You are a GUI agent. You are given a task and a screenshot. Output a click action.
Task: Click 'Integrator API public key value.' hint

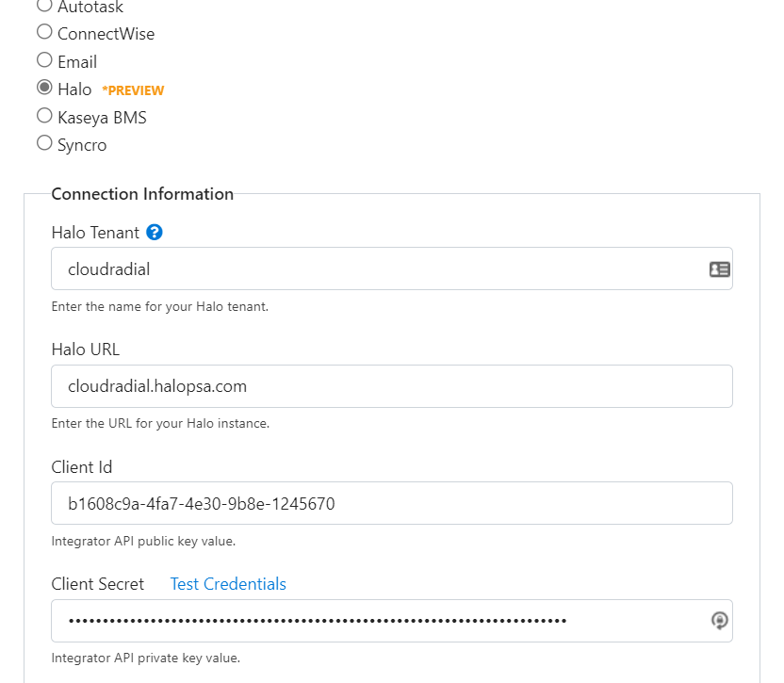coord(143,541)
